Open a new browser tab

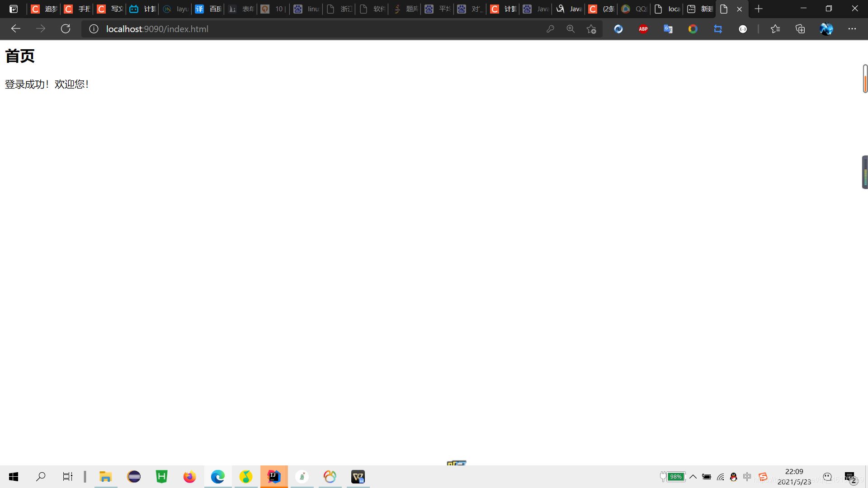[758, 9]
